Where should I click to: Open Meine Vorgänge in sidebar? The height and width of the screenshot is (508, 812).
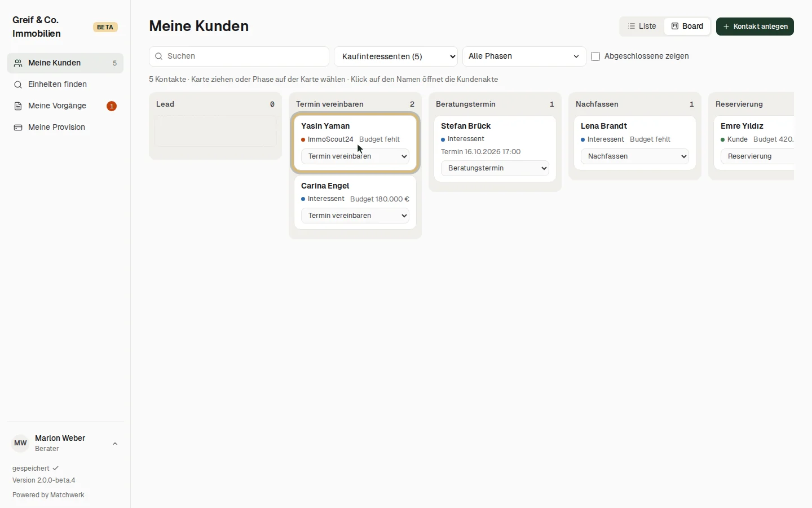[65, 106]
